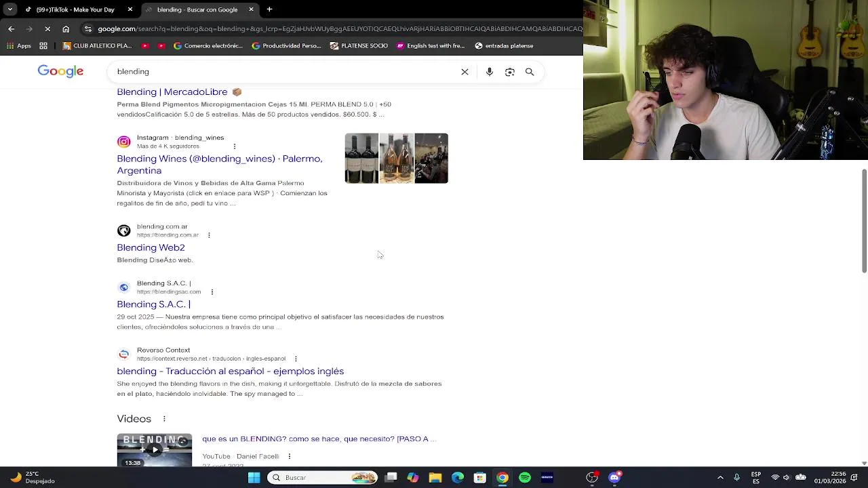Clear the search query with the X
Viewport: 868px width, 488px height.
pos(465,72)
